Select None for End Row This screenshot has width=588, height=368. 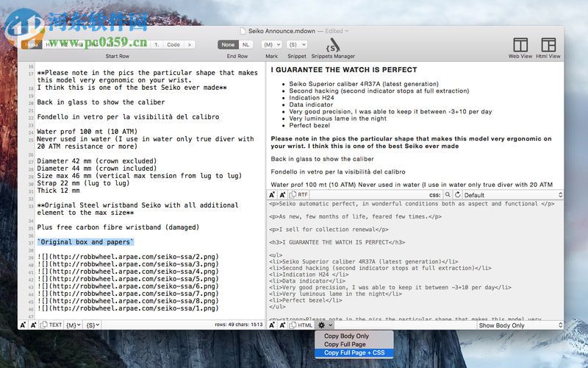coord(228,45)
